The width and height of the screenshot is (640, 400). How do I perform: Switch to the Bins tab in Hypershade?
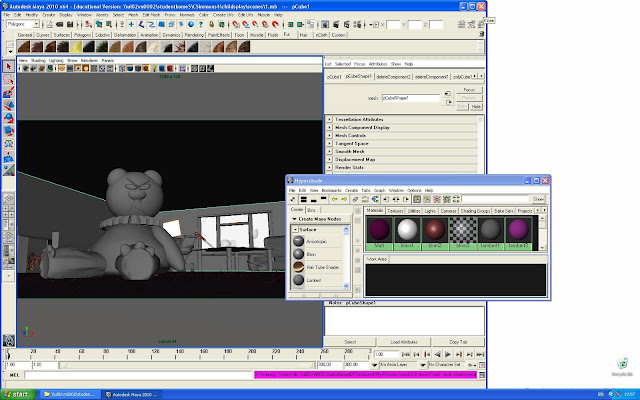tap(311, 210)
